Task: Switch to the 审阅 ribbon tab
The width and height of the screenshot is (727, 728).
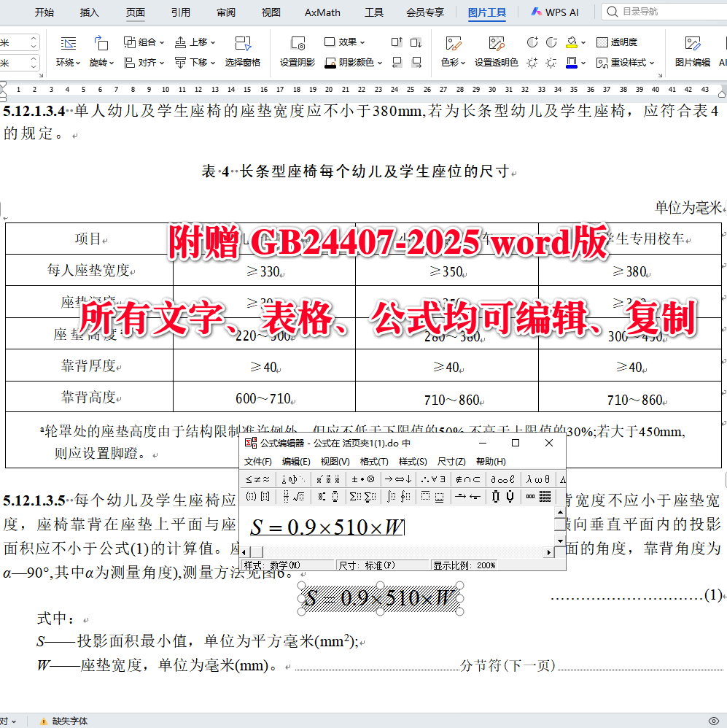Action: click(226, 12)
